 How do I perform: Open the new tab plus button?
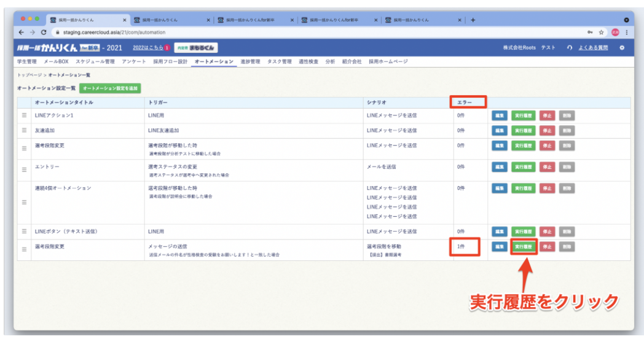click(473, 20)
